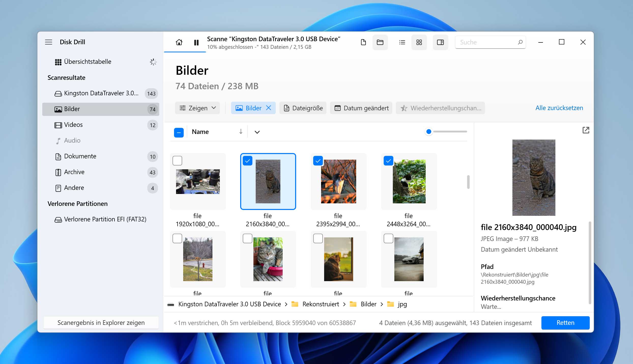Toggle the select-all checkbox in header
The image size is (633, 364).
click(x=179, y=132)
